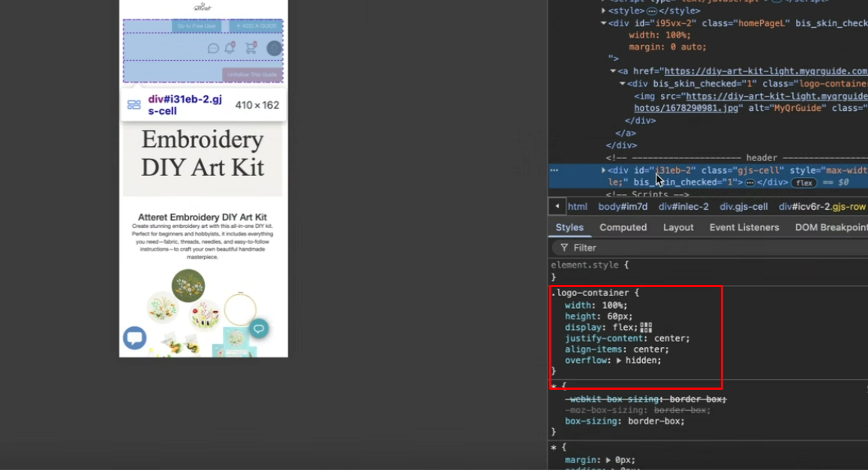Switch to the Layout tab
The width and height of the screenshot is (868, 470).
click(678, 227)
